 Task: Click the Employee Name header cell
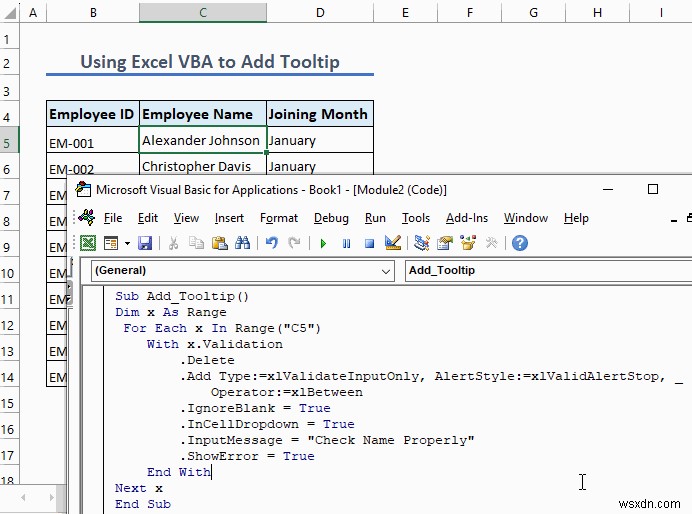[x=203, y=114]
